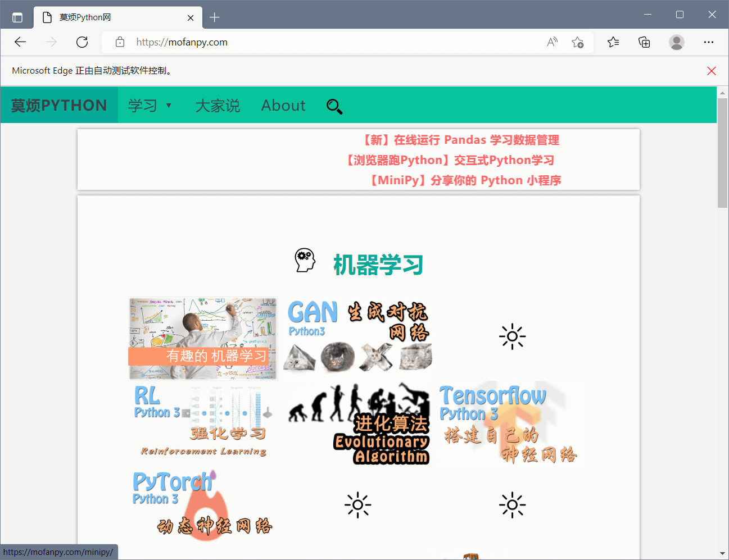View site information lock icon
This screenshot has width=729, height=560.
[120, 42]
